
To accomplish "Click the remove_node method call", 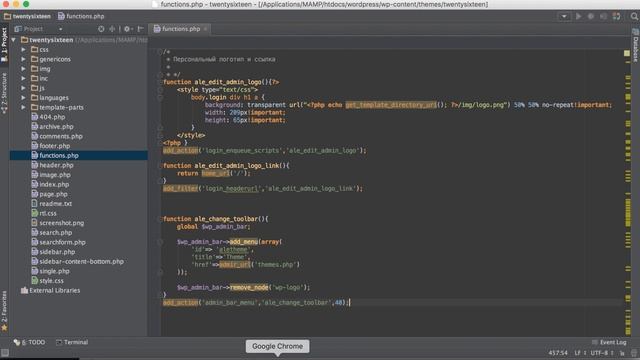I will pos(249,288).
